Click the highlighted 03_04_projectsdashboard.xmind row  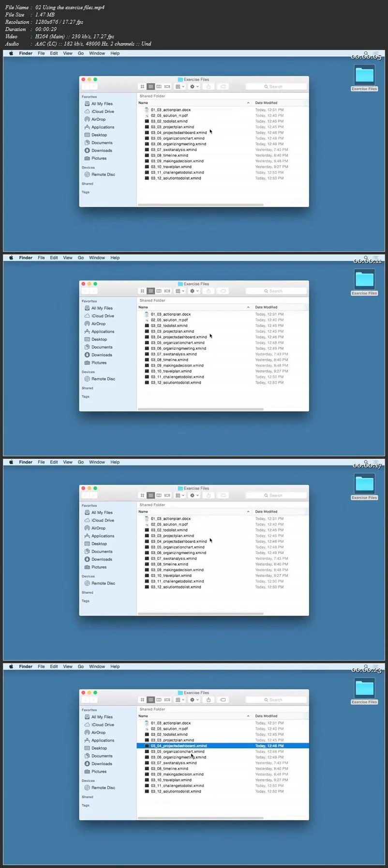(223, 746)
